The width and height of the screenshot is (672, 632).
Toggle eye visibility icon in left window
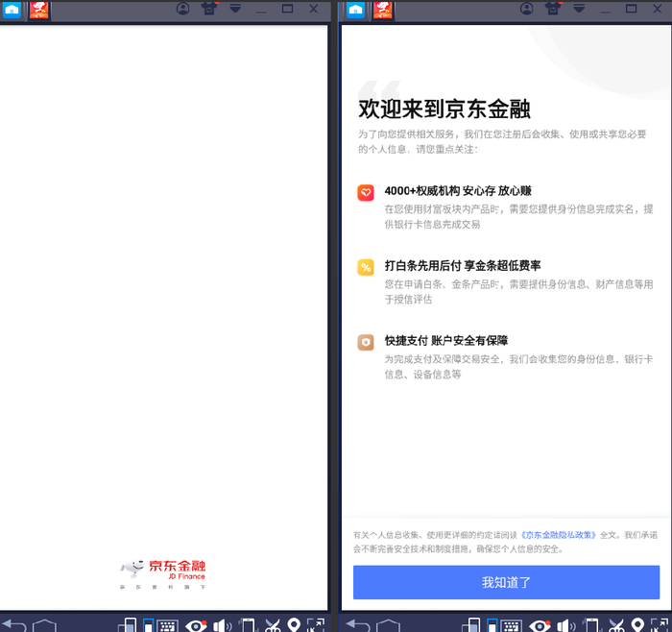pos(196,625)
